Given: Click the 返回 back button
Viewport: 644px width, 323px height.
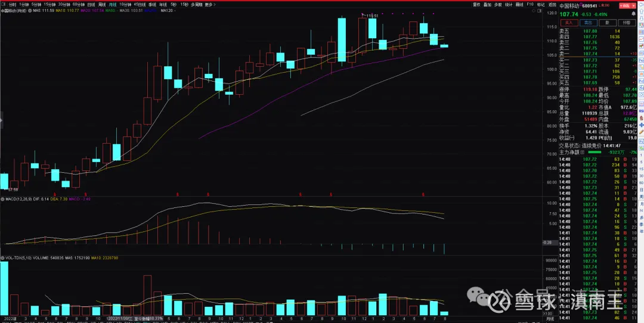Looking at the screenshot, I should point(552,5).
